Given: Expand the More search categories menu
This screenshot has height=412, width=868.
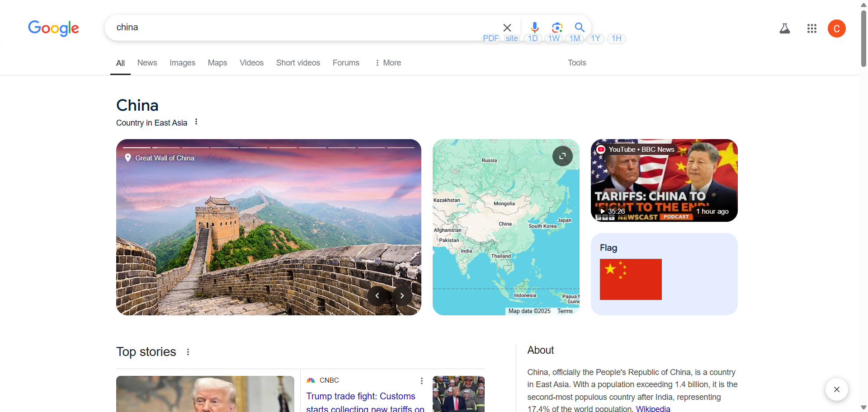Looking at the screenshot, I should [x=388, y=63].
